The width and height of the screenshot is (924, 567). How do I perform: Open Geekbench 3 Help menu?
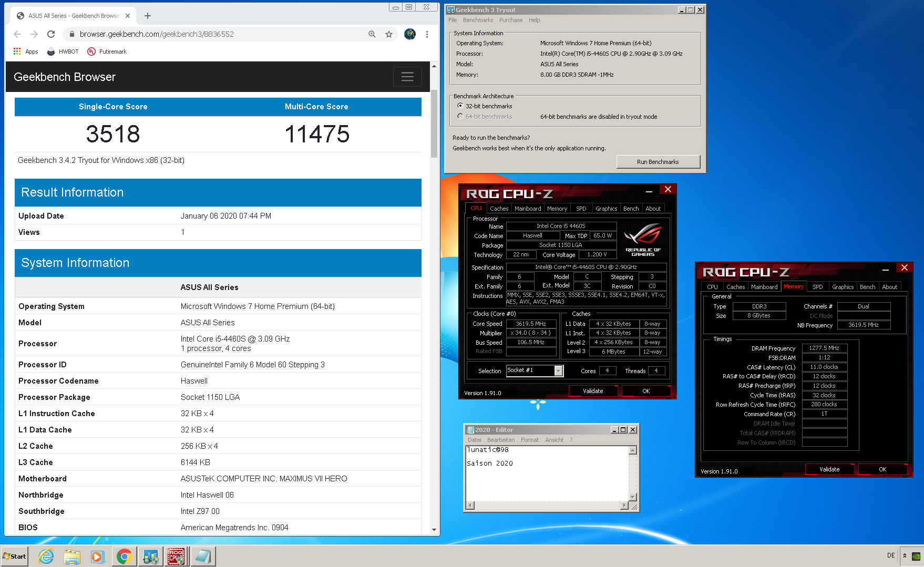pos(534,20)
